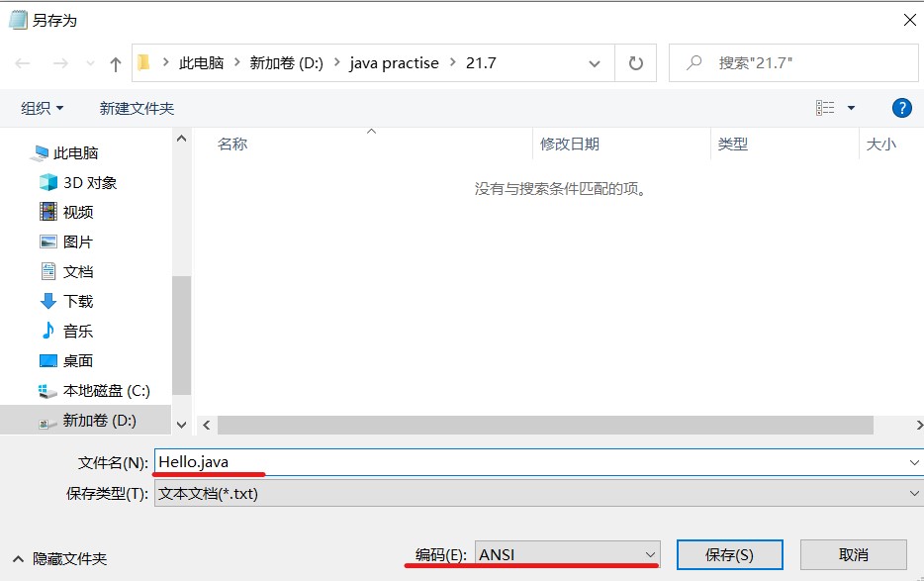Open 图片 folder in the sidebar
This screenshot has height=581, width=924.
pyautogui.click(x=78, y=242)
